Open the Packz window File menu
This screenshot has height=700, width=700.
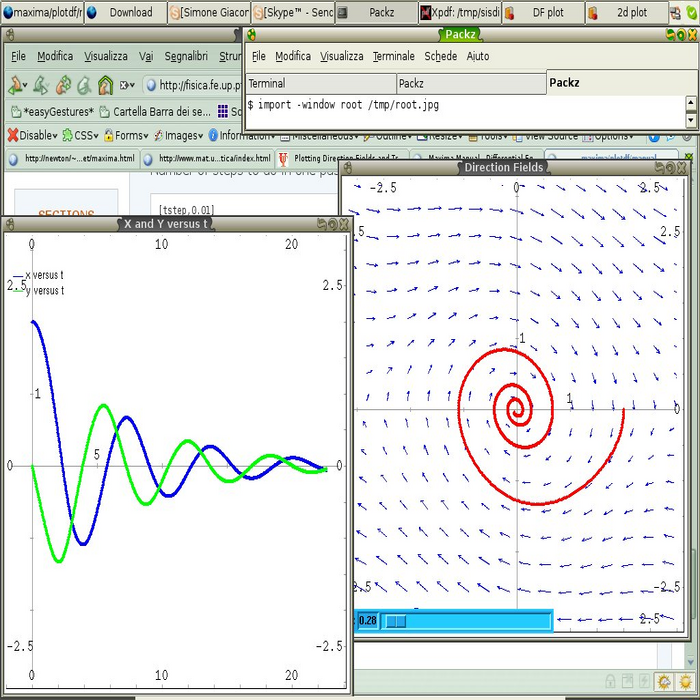pyautogui.click(x=258, y=56)
